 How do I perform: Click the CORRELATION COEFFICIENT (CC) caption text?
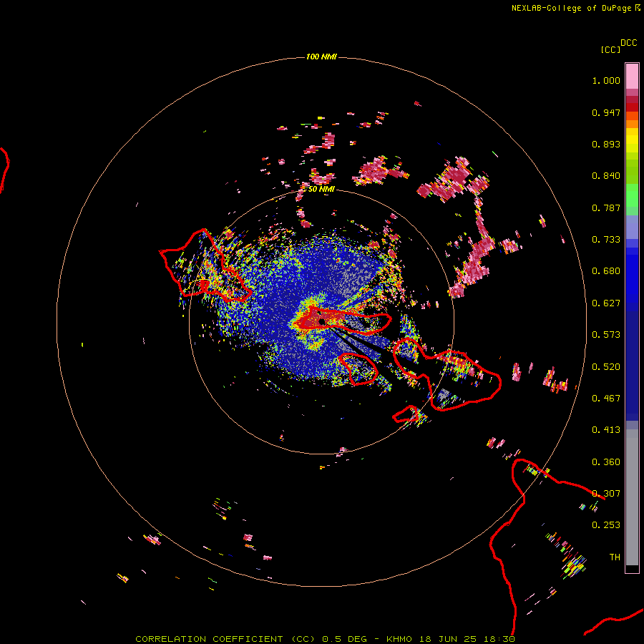225,639
